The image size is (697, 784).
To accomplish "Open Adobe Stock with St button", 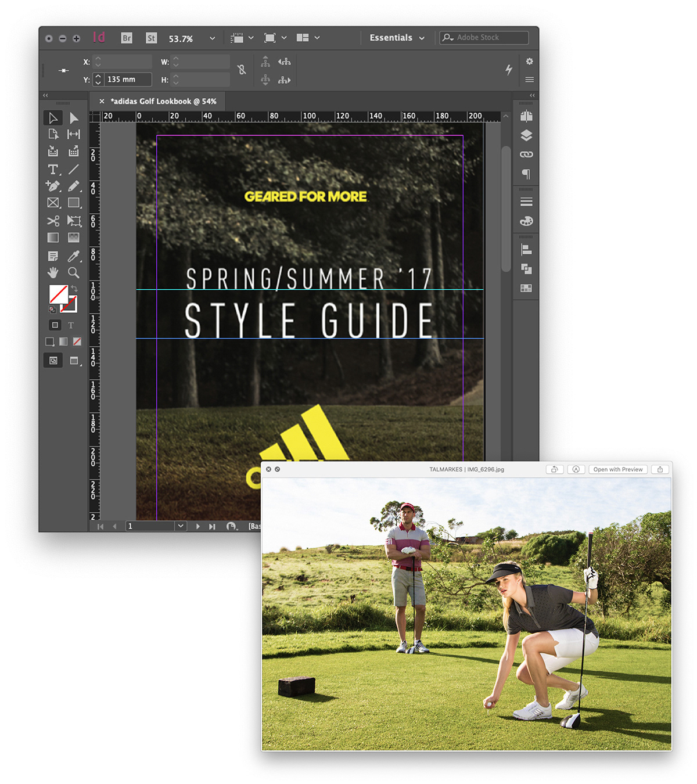I will (151, 38).
